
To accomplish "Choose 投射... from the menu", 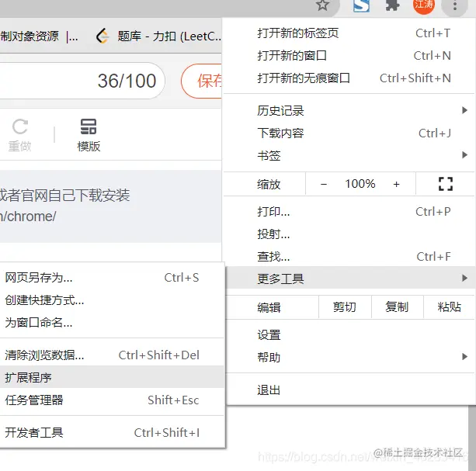I will click(x=349, y=234).
